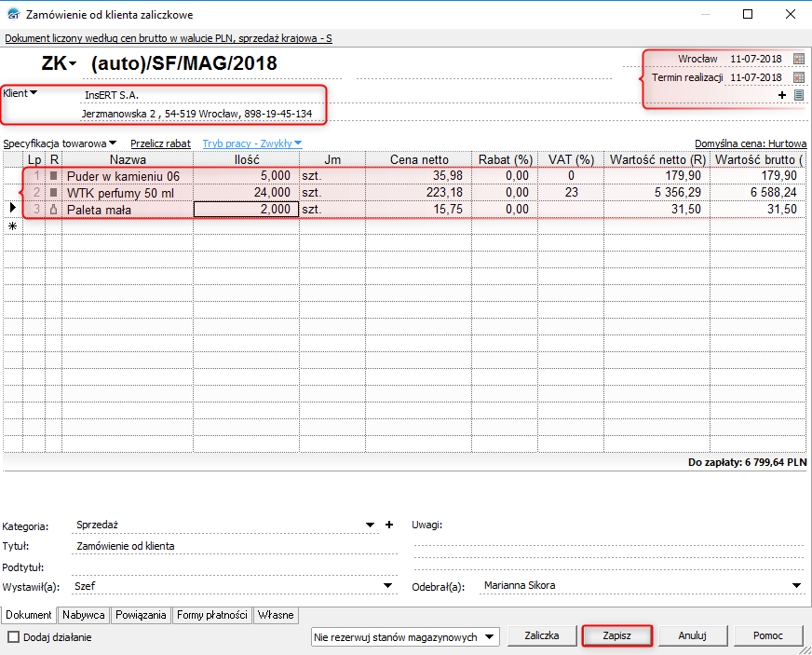Click the plus icon below the dates
This screenshot has width=812, height=655.
pyautogui.click(x=782, y=95)
